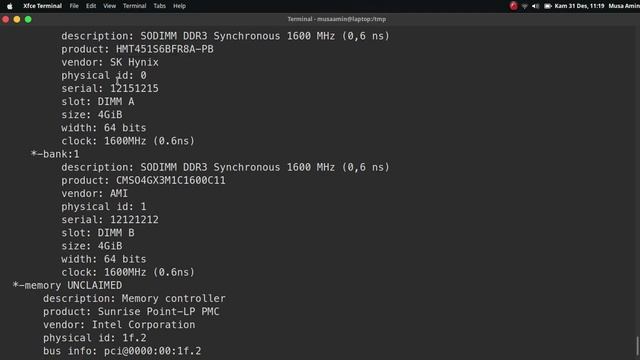
Task: Close the terminal with red button
Action: (x=6, y=19)
